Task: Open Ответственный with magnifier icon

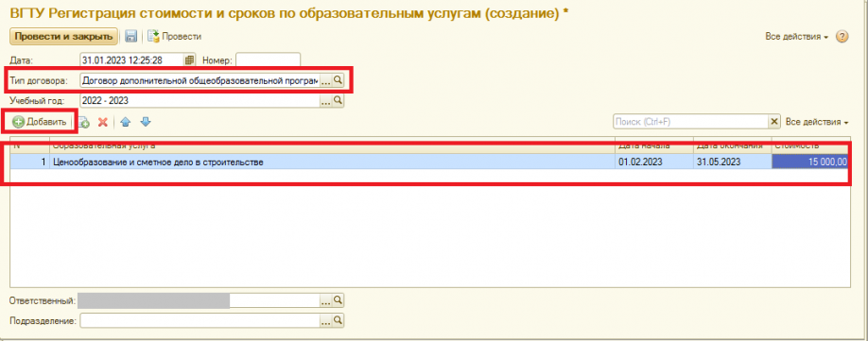Action: point(338,300)
